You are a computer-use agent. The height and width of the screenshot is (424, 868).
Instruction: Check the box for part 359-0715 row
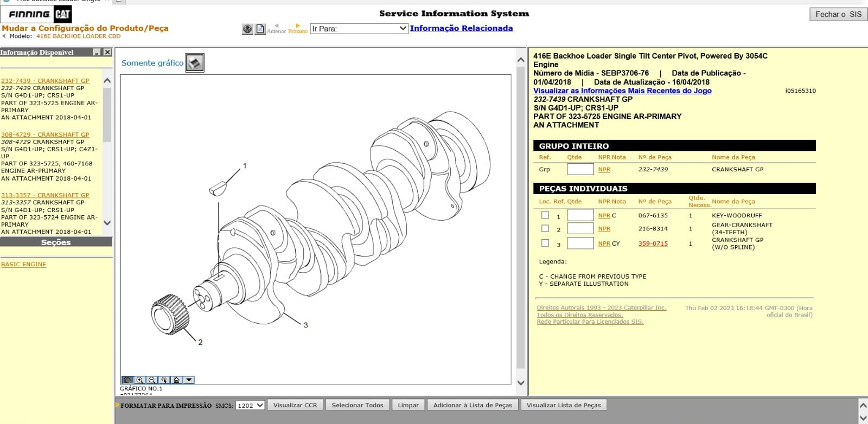tap(545, 243)
